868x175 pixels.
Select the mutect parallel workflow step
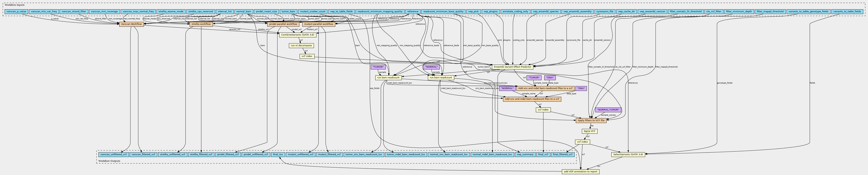coord(318,24)
